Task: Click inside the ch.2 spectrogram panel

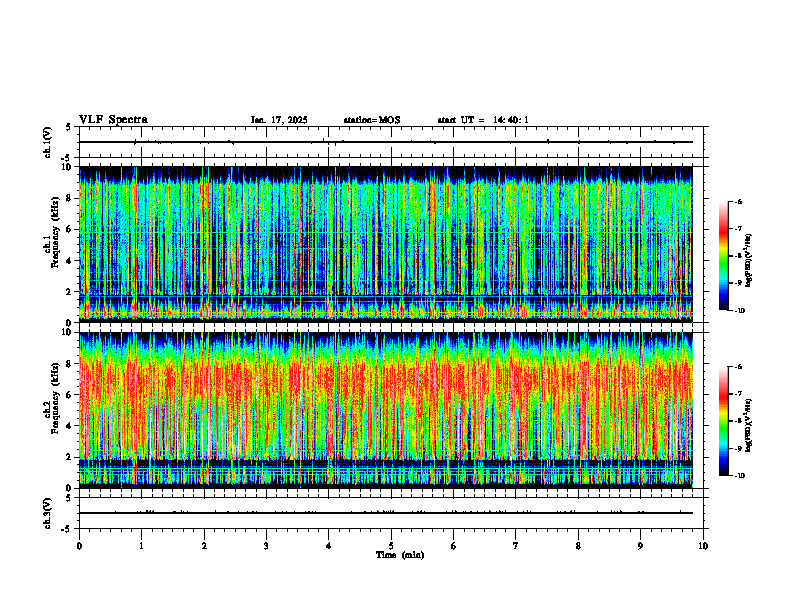Action: (x=386, y=410)
